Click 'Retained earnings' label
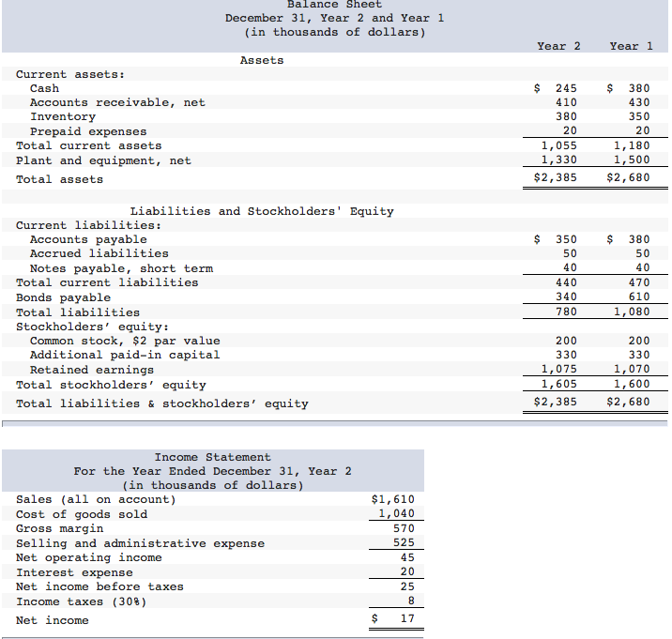 92,370
